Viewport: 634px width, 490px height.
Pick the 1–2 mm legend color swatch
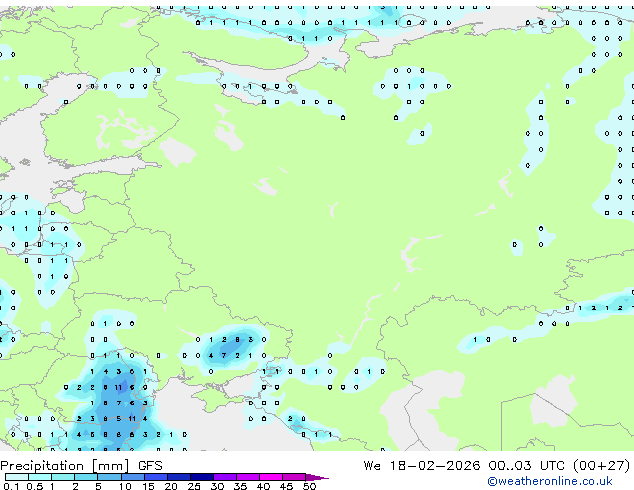63,477
